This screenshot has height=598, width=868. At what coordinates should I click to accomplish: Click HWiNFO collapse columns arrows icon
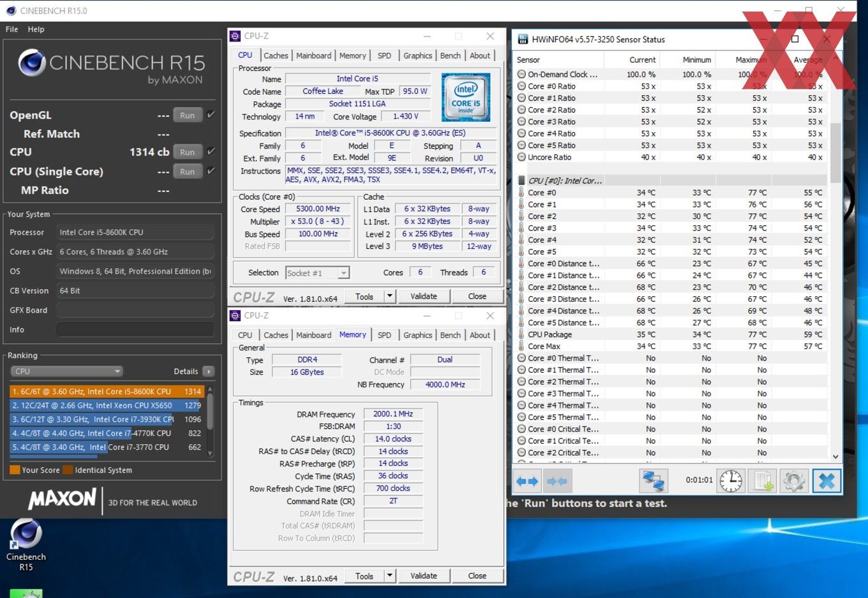[557, 481]
